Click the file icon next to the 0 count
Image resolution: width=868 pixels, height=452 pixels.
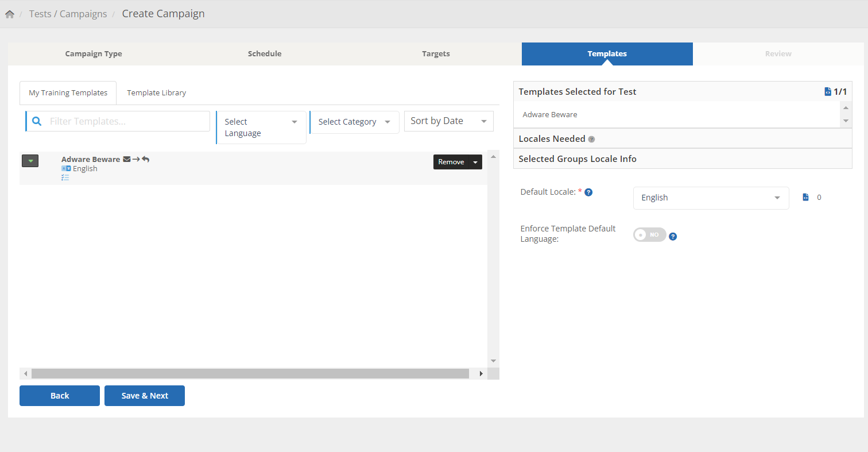coord(805,197)
